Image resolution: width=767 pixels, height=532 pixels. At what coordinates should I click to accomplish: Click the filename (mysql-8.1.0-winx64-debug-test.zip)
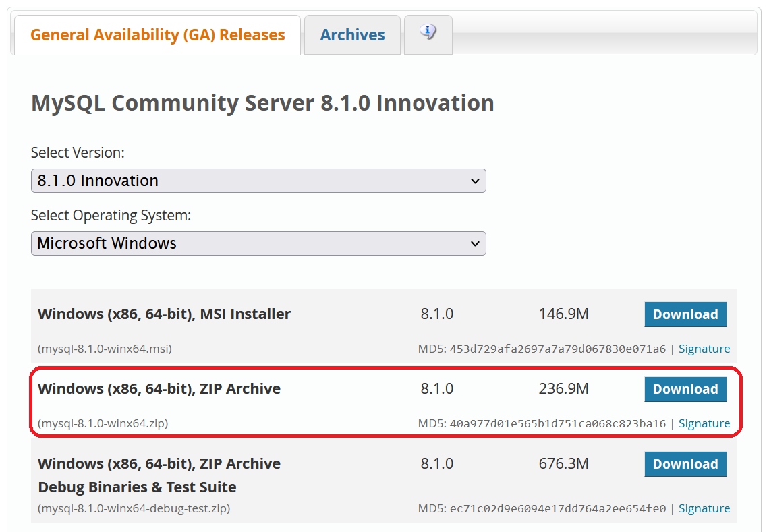coord(134,508)
